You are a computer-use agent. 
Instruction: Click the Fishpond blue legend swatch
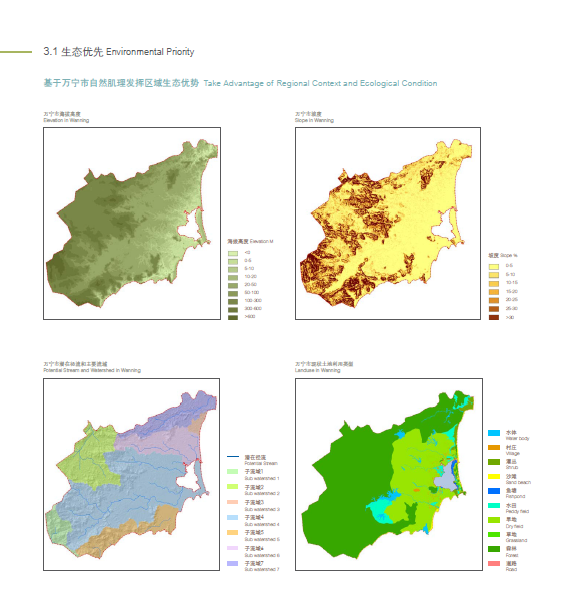point(494,491)
